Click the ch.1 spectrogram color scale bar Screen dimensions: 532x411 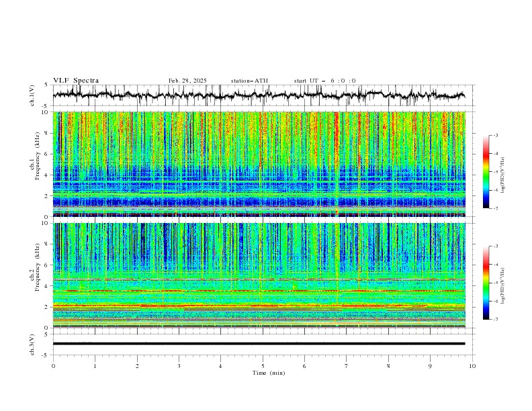486,172
